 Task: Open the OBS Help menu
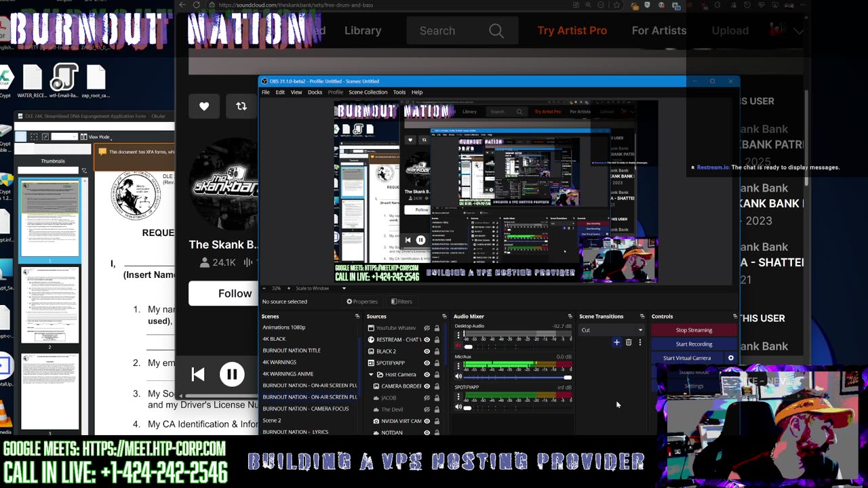(x=417, y=92)
